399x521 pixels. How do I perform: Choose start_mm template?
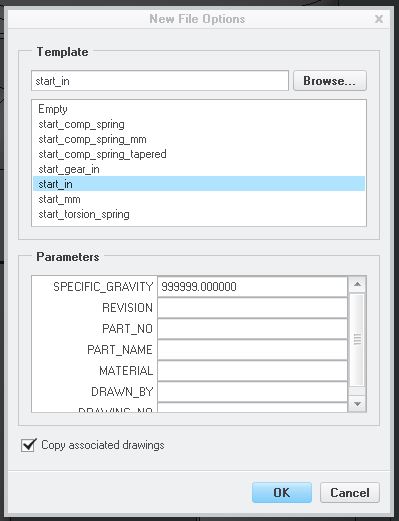199,199
